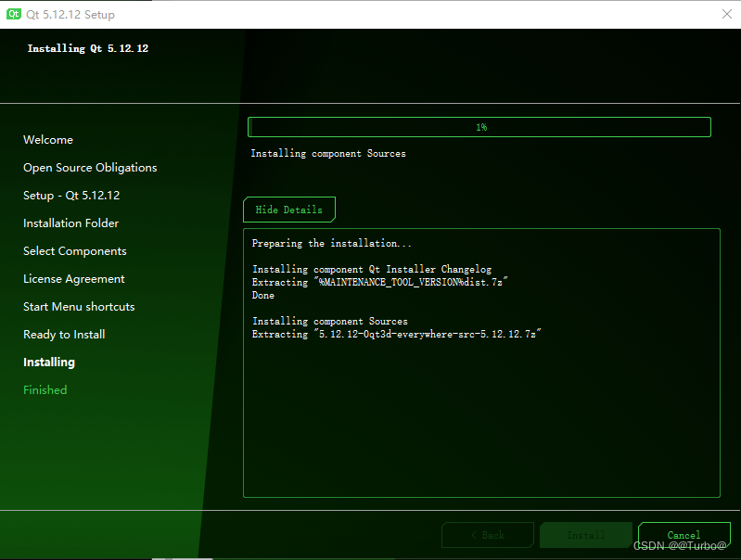Click the Qt Installer Changelog log line
741x560 pixels.
click(x=372, y=270)
